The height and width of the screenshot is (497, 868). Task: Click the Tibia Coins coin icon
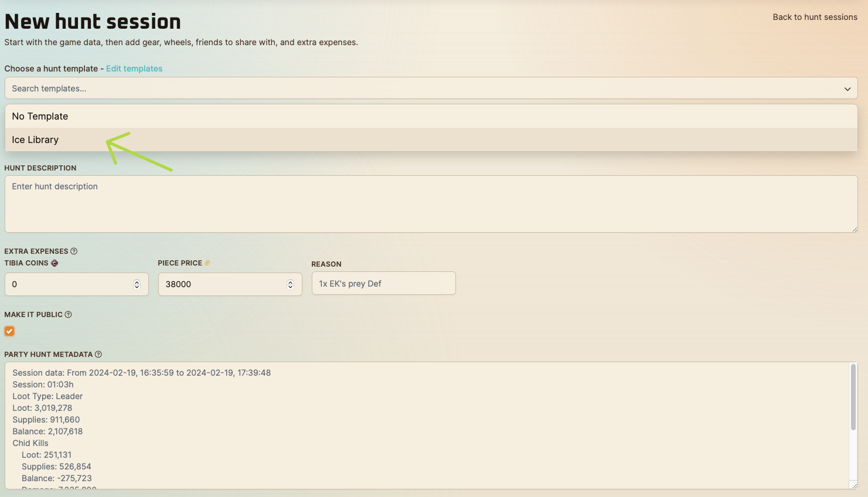[55, 263]
